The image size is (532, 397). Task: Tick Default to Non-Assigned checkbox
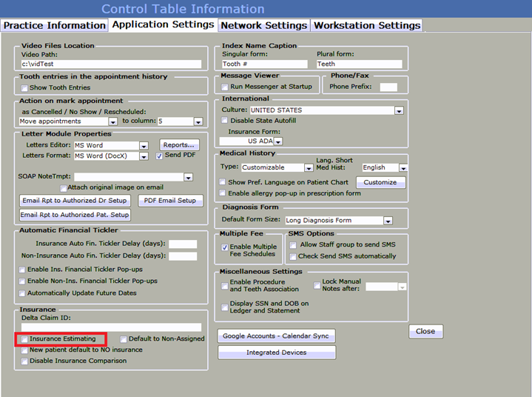[x=124, y=338]
